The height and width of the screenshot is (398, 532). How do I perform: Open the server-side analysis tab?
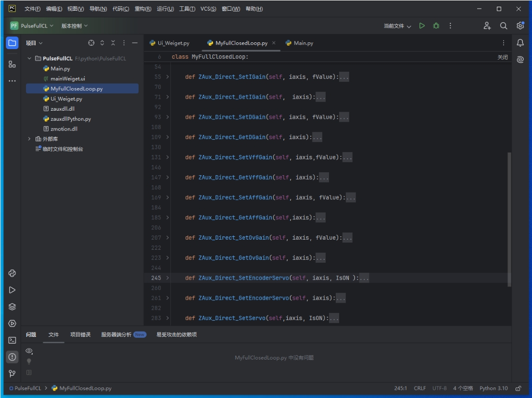[x=124, y=334]
